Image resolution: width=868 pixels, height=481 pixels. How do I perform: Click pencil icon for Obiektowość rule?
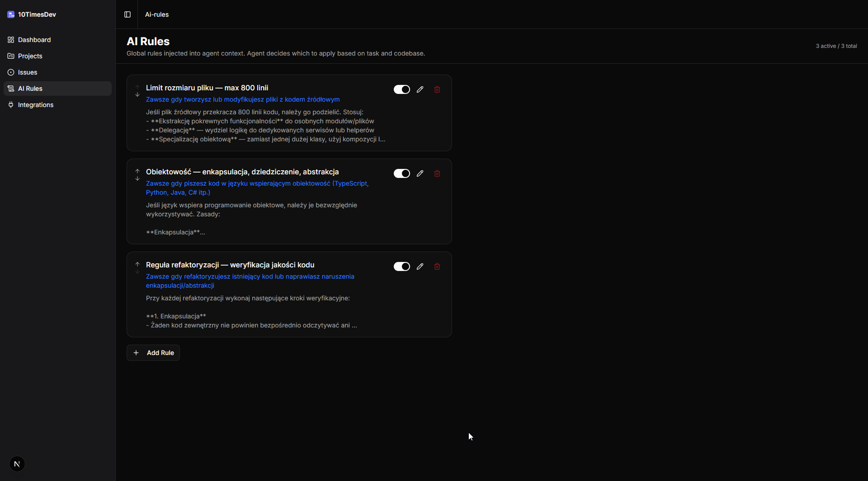(x=420, y=173)
